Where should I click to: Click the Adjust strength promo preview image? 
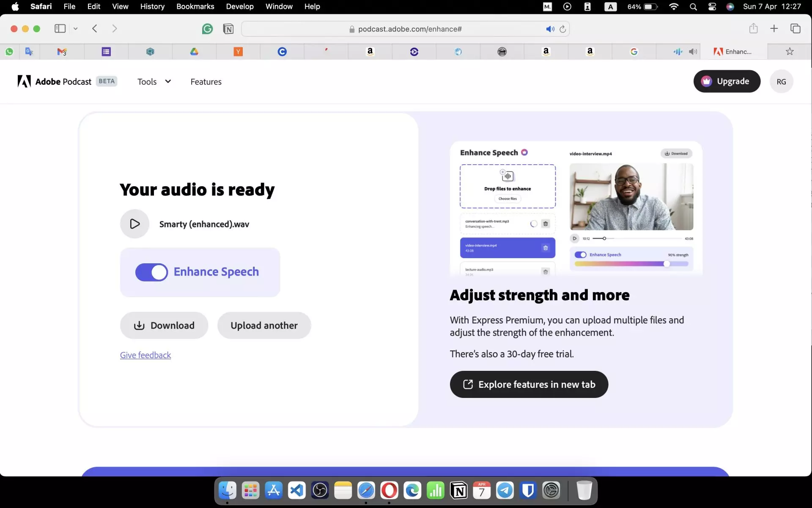pyautogui.click(x=576, y=208)
